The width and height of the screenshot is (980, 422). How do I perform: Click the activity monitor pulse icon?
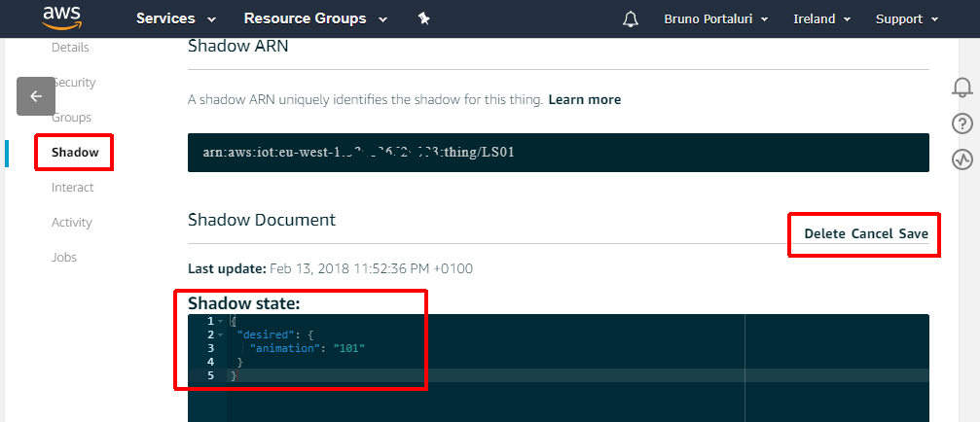point(962,158)
